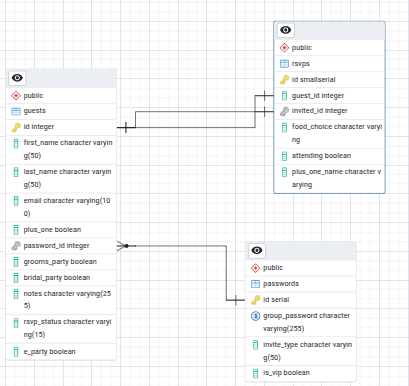The height and width of the screenshot is (386, 409).
Task: Click the column icon for guest_id integer
Action: pos(284,96)
